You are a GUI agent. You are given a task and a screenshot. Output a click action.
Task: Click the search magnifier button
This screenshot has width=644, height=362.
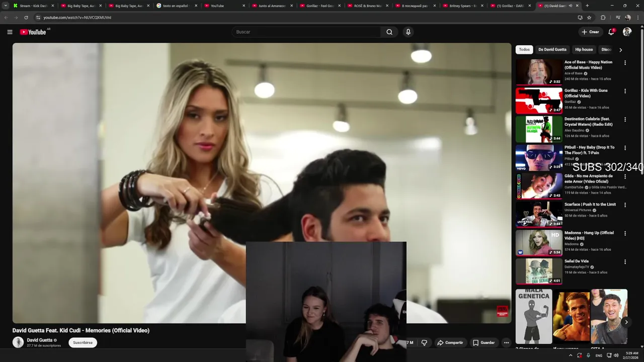389,32
